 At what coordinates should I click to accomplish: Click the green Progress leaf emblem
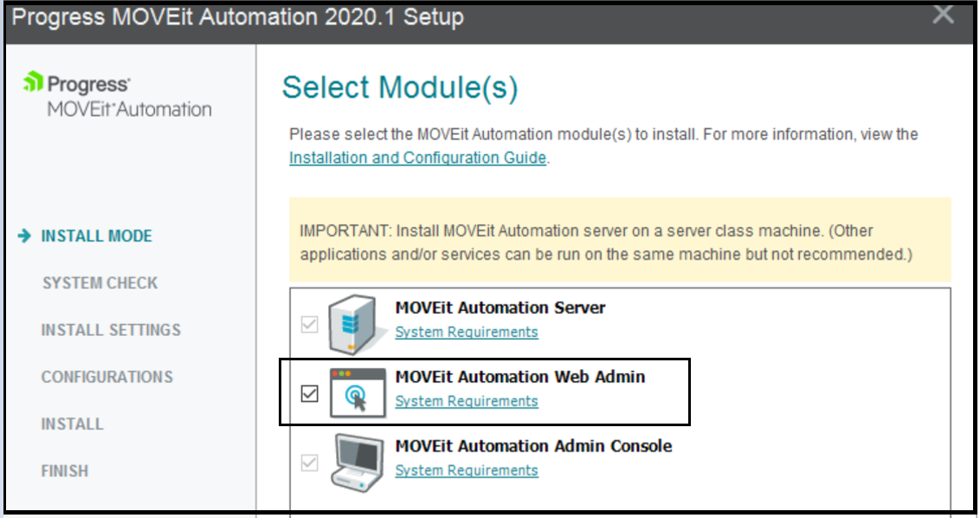35,81
